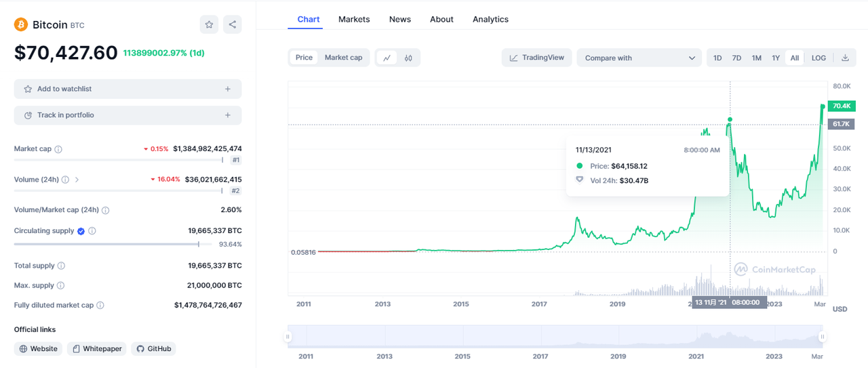
Task: Open TradingView chart button
Action: point(536,58)
